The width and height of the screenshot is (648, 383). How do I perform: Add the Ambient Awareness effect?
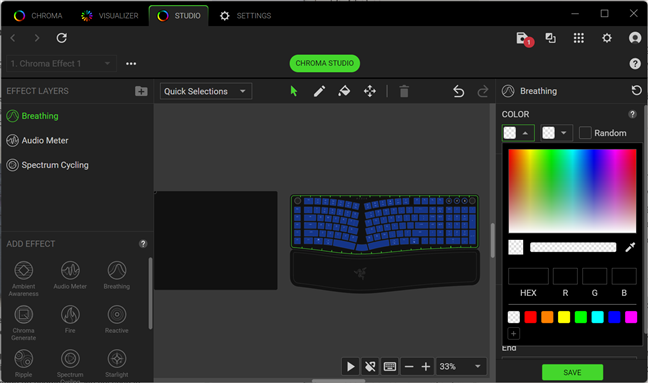24,278
